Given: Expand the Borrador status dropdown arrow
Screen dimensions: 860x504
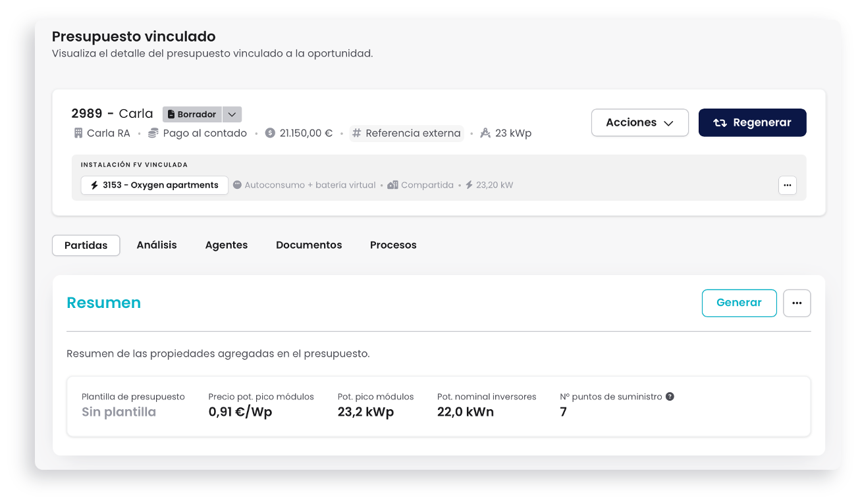Looking at the screenshot, I should [x=232, y=114].
